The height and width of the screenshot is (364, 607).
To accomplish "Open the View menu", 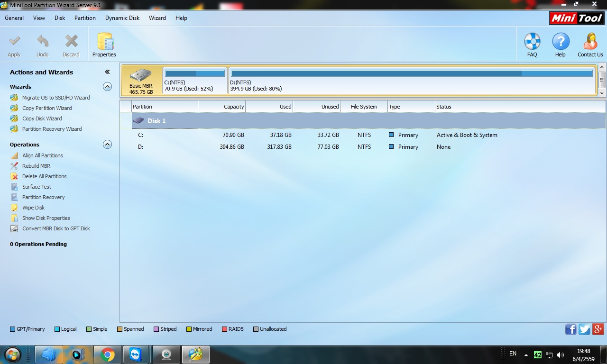I will click(39, 18).
